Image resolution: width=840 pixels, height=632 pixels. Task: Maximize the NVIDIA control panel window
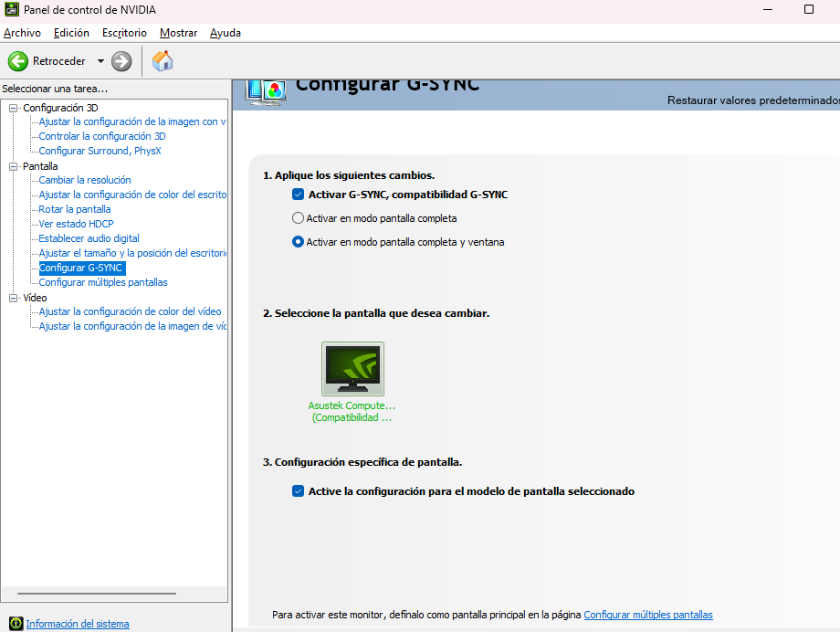click(809, 10)
